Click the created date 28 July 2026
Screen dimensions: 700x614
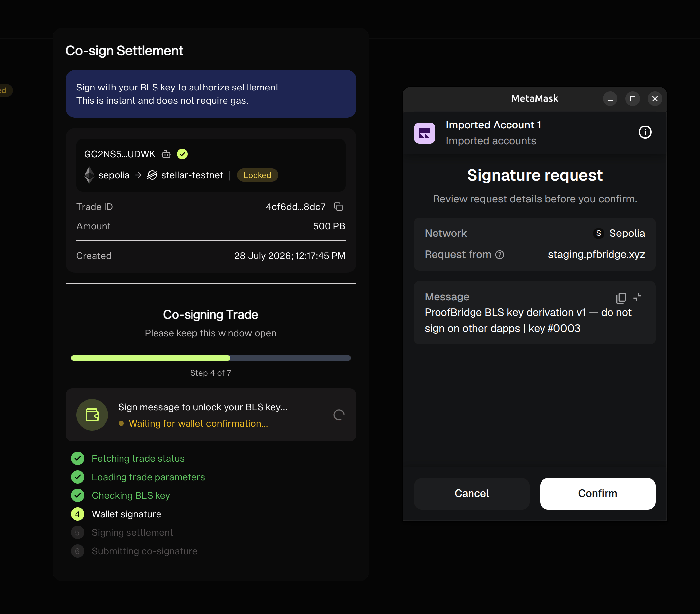[290, 256]
